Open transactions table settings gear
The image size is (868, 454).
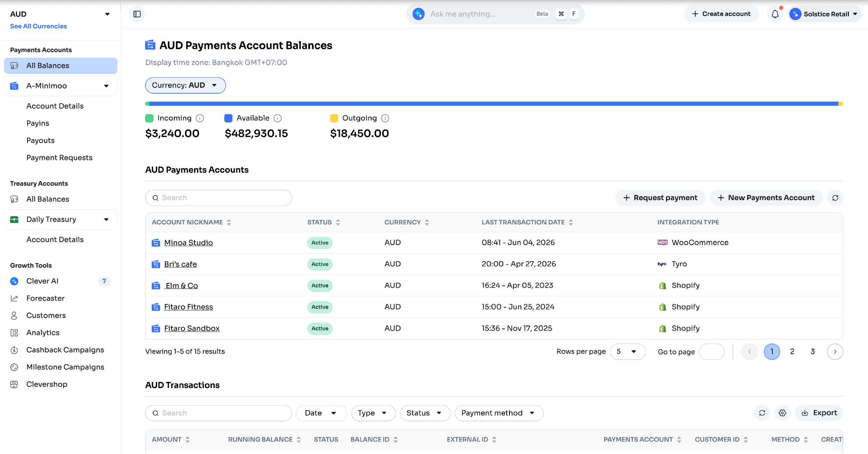pos(782,413)
